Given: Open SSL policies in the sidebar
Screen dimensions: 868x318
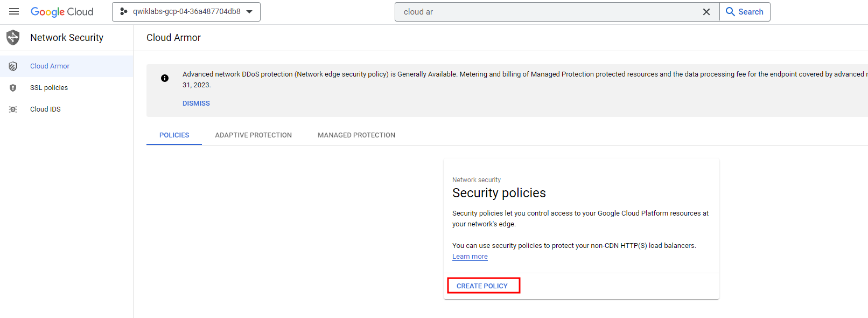Looking at the screenshot, I should (67, 88).
